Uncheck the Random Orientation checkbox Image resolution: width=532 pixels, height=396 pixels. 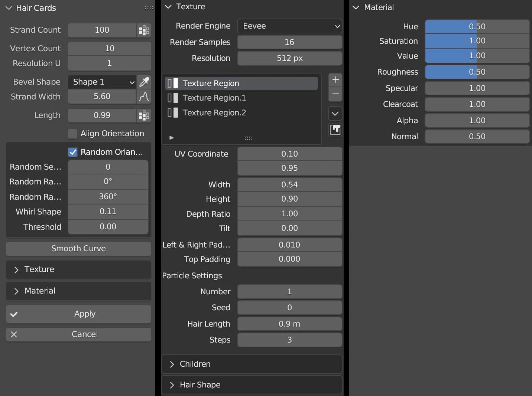point(72,152)
